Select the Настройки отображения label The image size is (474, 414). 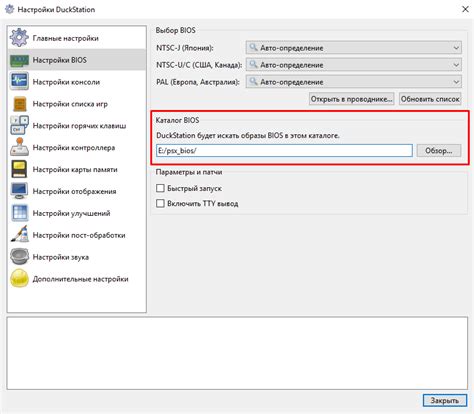(x=74, y=191)
